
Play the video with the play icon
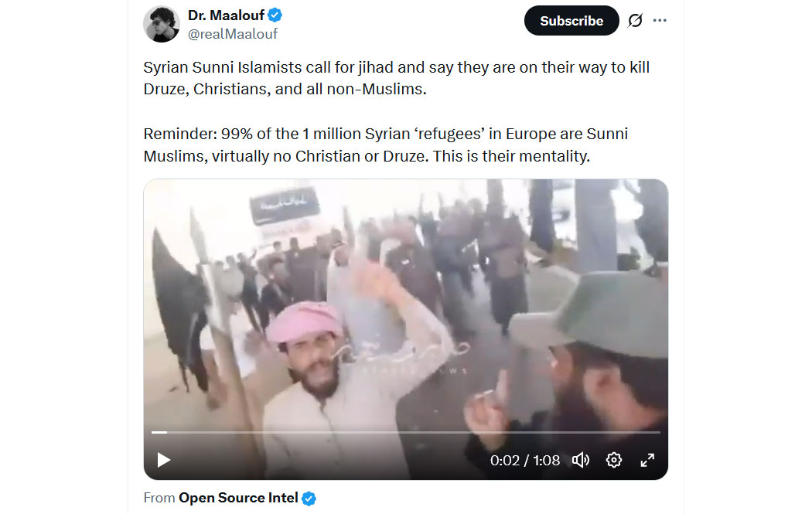[x=164, y=460]
